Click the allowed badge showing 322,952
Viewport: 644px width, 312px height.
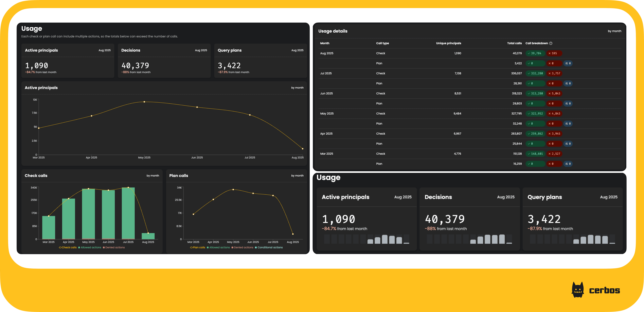pos(535,113)
